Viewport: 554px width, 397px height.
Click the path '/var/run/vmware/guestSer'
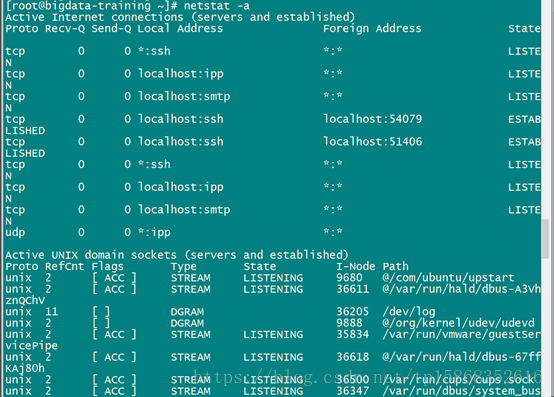click(461, 334)
